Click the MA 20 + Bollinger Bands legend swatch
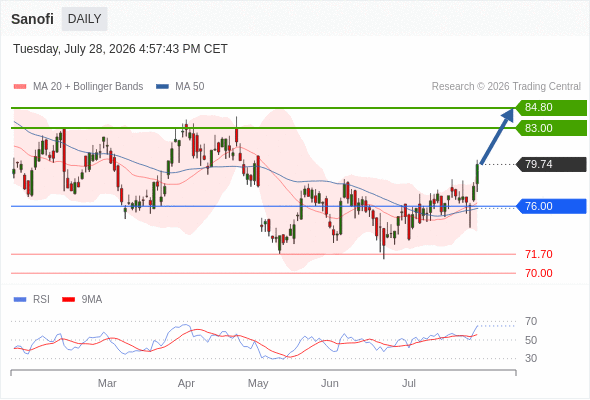The width and height of the screenshot is (590, 400). (x=20, y=87)
